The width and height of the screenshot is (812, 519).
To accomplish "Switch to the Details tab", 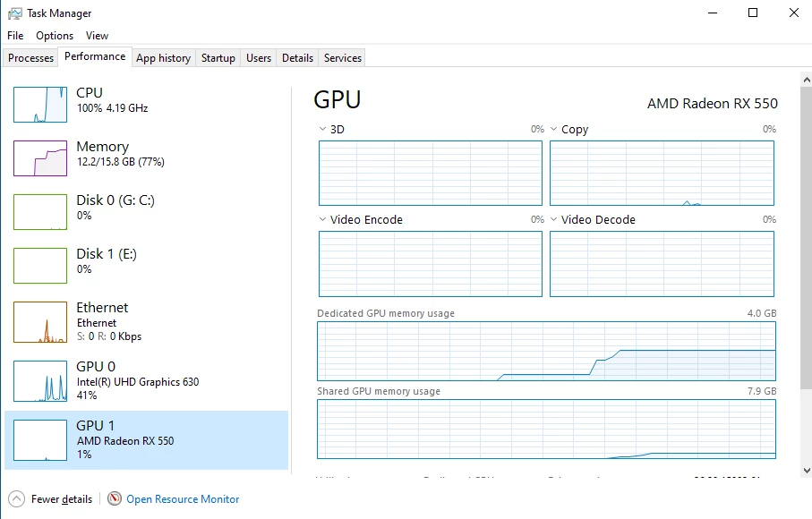I will click(x=297, y=58).
